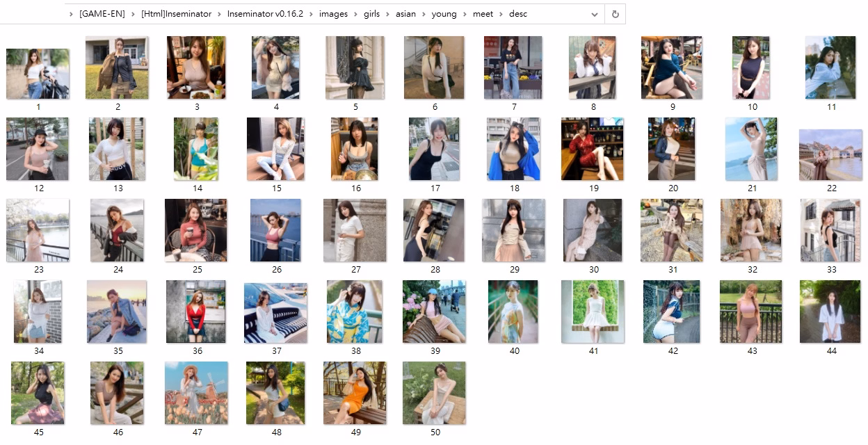Select the landscape thumbnail labeled 22
868x445 pixels.
pos(830,155)
